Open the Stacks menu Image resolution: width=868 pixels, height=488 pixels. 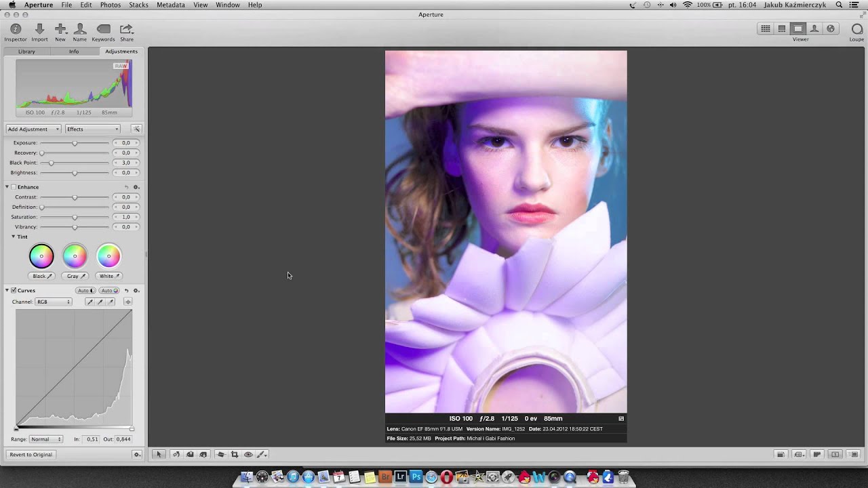[138, 5]
